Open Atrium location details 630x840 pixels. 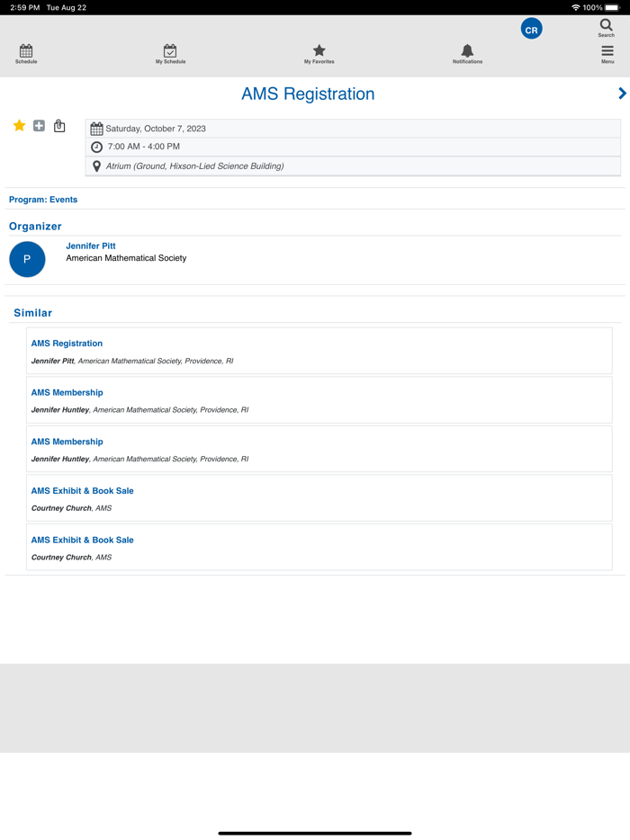coord(194,166)
